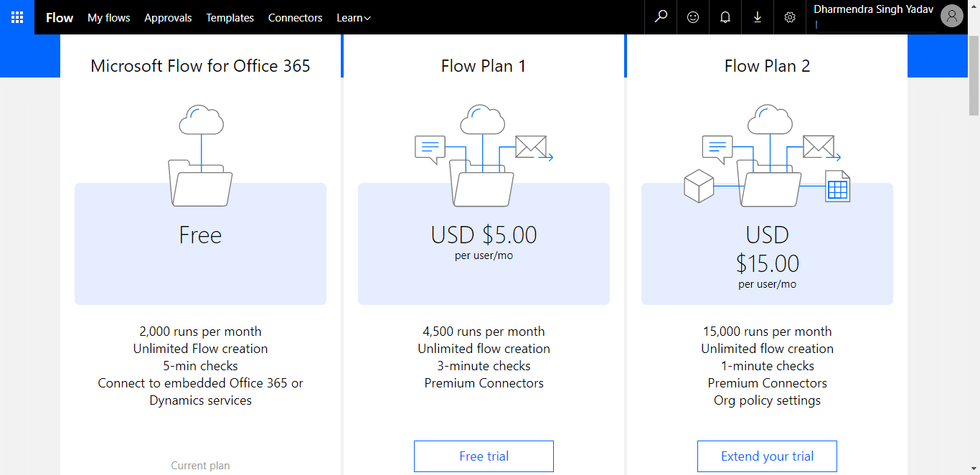Click the 15,000 runs per month text

767,331
